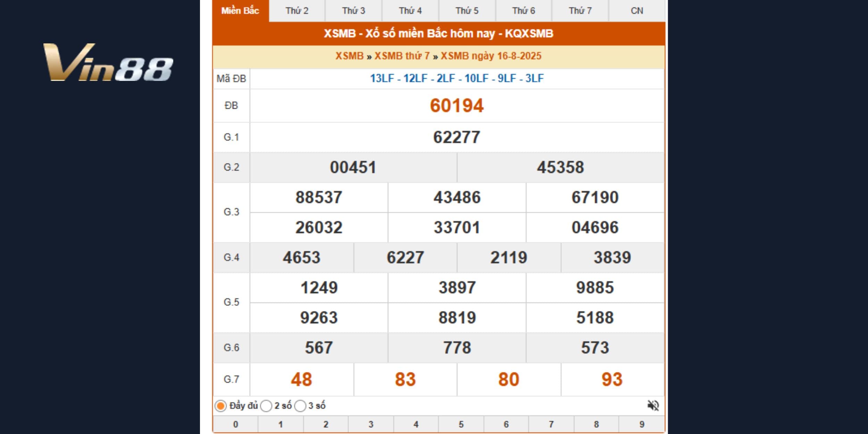Switch to the Thứ 2 tab
The width and height of the screenshot is (868, 434).
(x=297, y=11)
